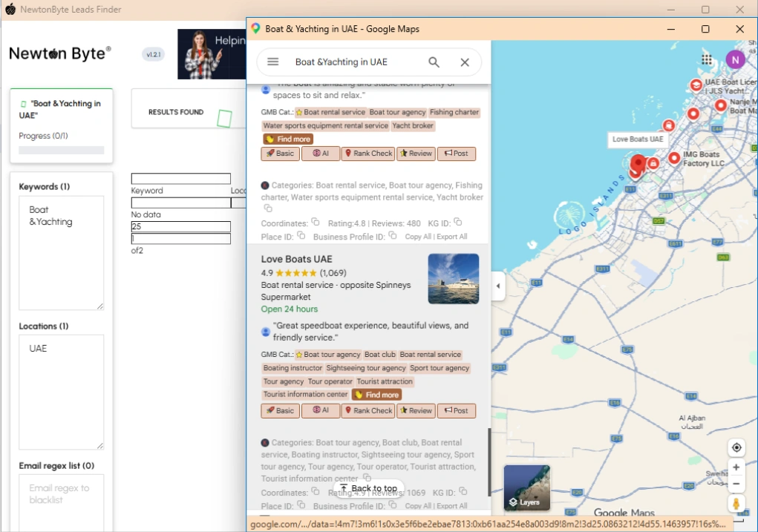Click Export All for Love Boats UAE listing
This screenshot has height=532, width=758.
click(x=452, y=506)
